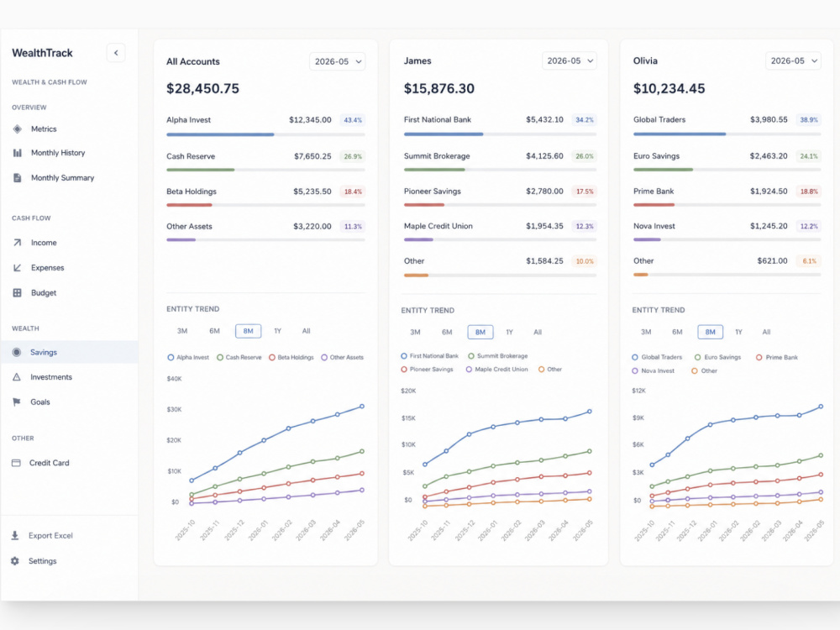This screenshot has width=840, height=630.
Task: Open All Accounts month dropdown 2026-05
Action: [338, 61]
